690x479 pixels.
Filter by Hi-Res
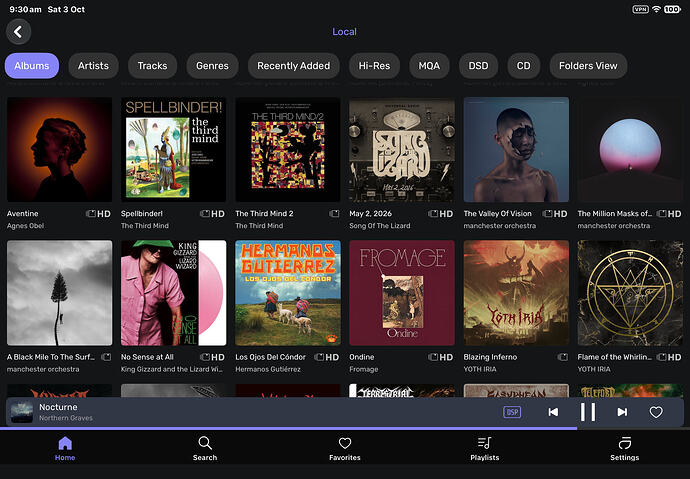(x=374, y=66)
